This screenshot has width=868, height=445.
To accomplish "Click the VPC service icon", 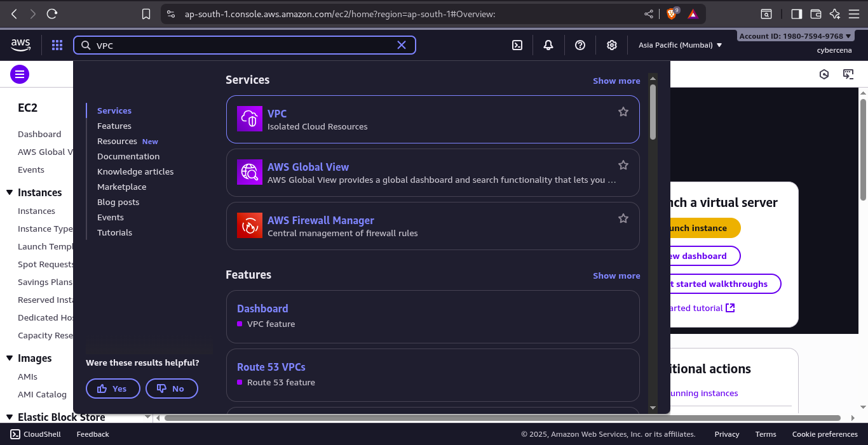I will pos(250,119).
